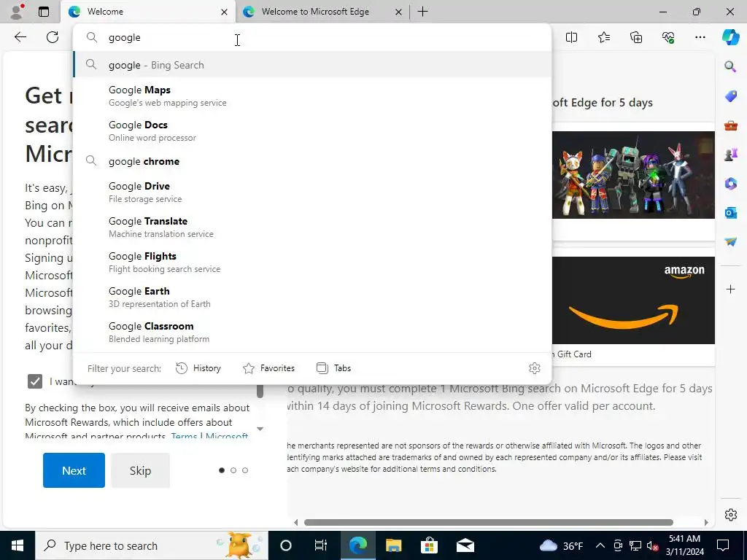
Task: Open Microsoft Store from the taskbar
Action: point(429,545)
